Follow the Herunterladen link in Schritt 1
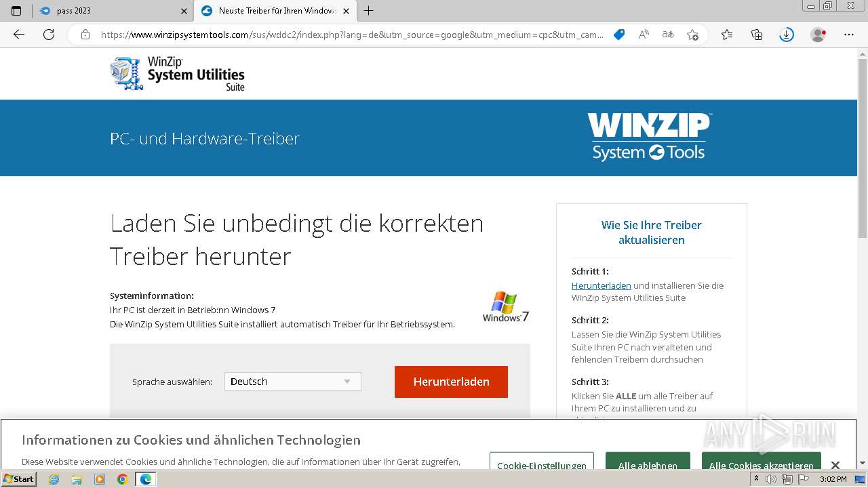 pos(601,285)
